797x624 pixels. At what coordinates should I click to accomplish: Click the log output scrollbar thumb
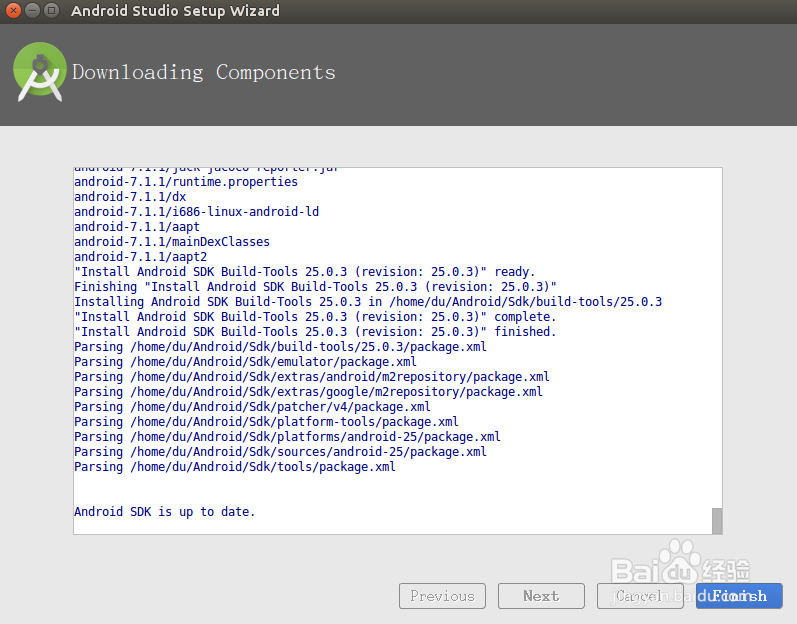716,520
